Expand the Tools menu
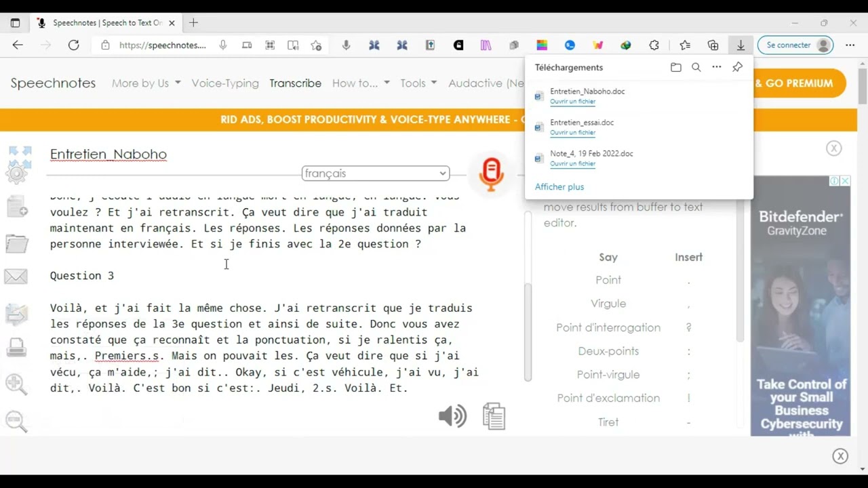The height and width of the screenshot is (488, 868). (x=418, y=83)
